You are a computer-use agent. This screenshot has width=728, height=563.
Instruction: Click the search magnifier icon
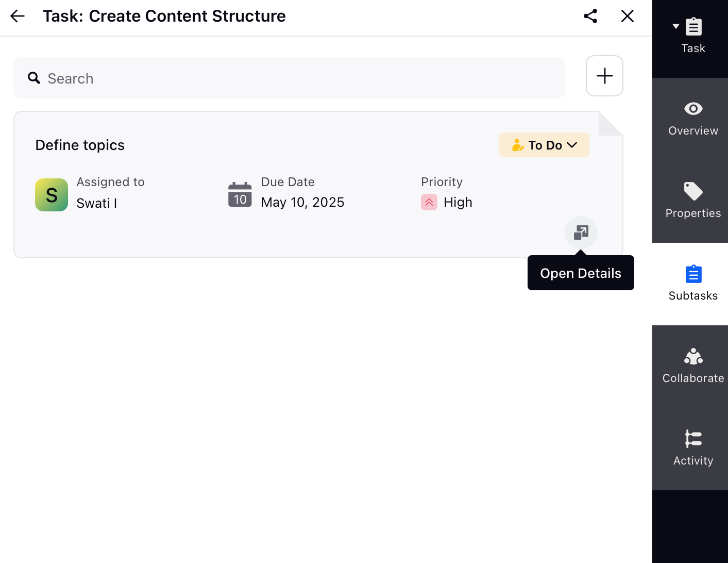tap(34, 78)
